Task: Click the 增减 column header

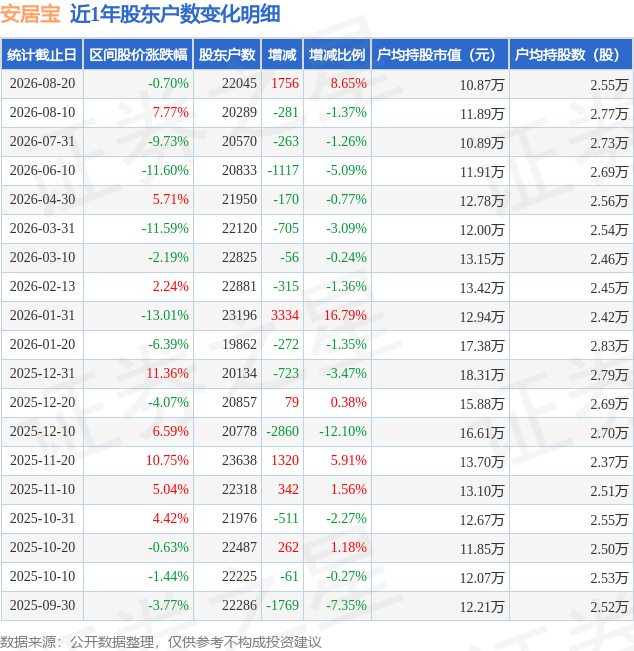Action: coord(282,54)
